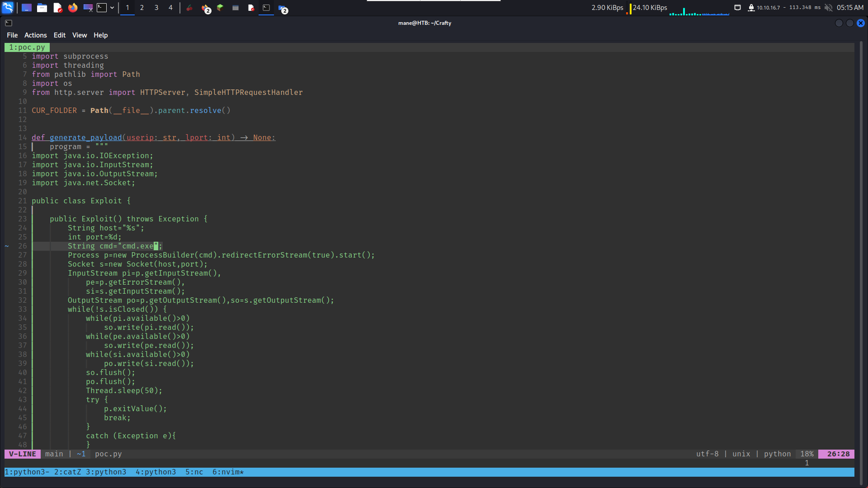
Task: Click the utf-8 encoding indicator
Action: tap(707, 454)
